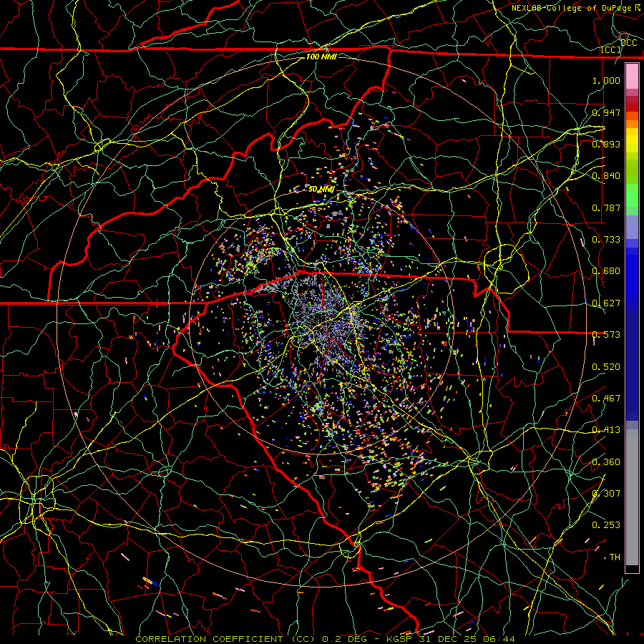644x644 pixels.
Task: Click the bright green segment of the color bar
Action: point(632,195)
